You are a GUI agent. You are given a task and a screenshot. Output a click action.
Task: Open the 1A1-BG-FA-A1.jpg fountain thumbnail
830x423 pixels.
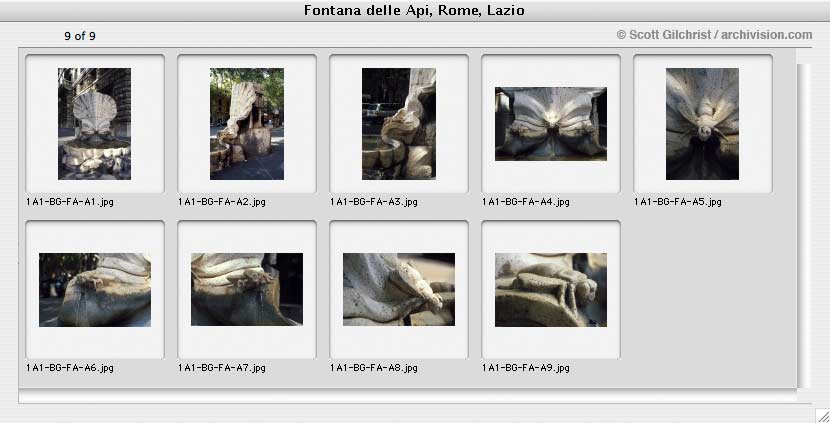[94, 123]
